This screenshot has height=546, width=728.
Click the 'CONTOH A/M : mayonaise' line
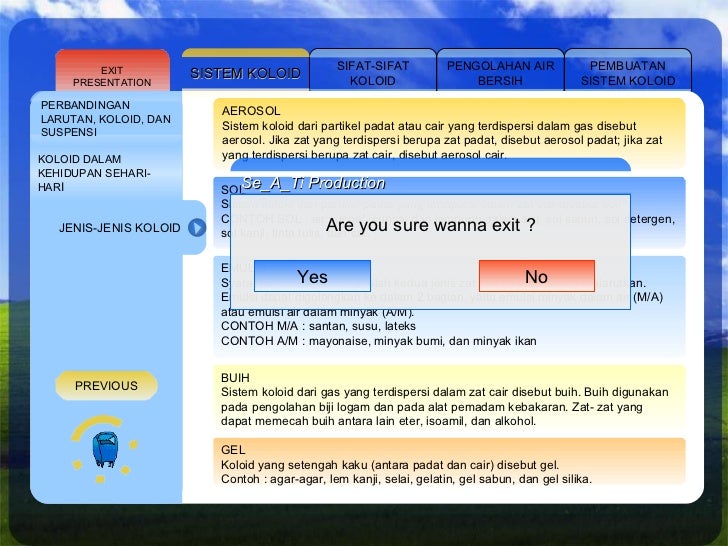point(378,341)
